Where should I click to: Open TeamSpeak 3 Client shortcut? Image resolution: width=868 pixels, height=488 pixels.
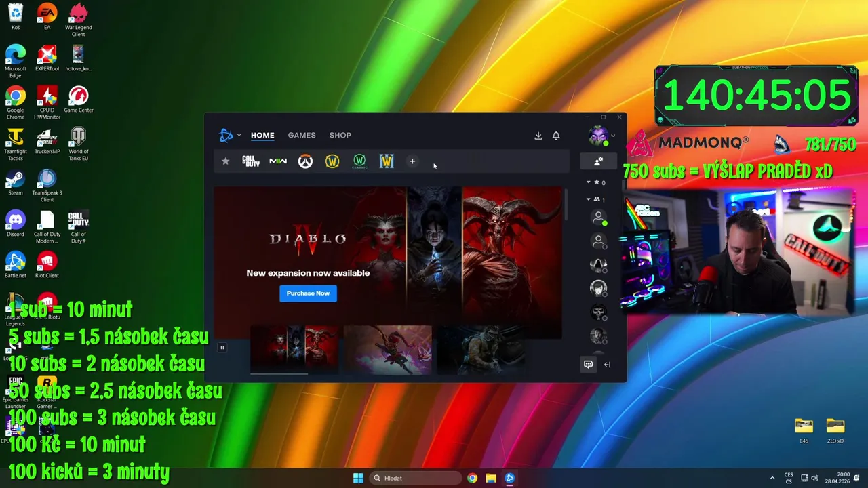(47, 186)
